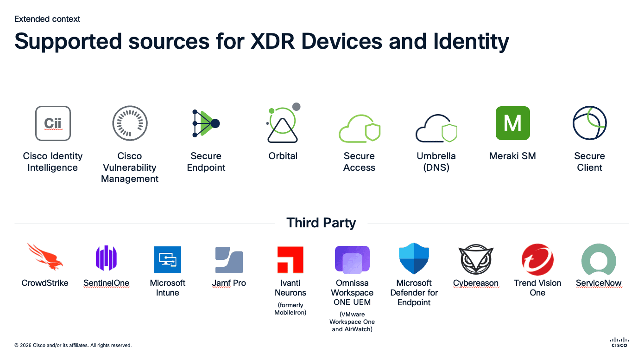Click the Cisco Vulnerability Management dial icon
The width and height of the screenshot is (644, 354).
pyautogui.click(x=130, y=123)
